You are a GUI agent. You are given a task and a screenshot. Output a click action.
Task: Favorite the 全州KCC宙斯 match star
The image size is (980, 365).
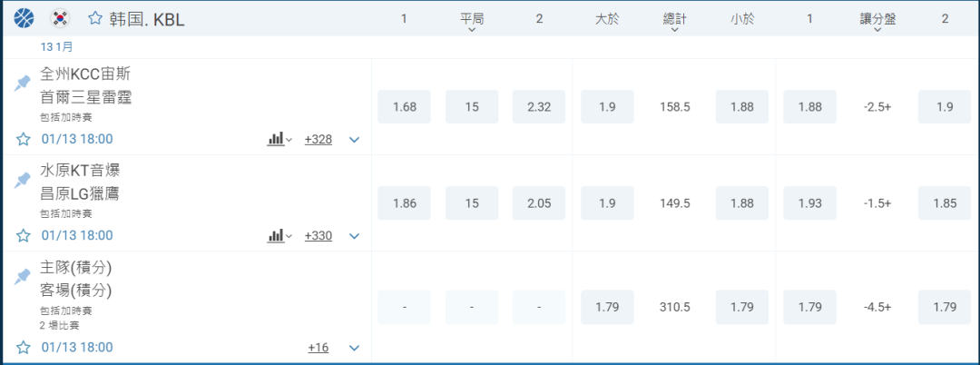coord(24,139)
